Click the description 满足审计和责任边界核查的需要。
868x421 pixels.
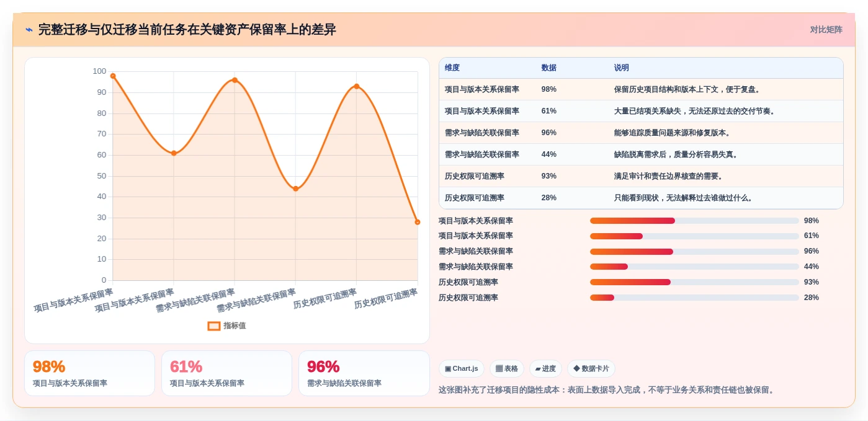[x=669, y=176]
